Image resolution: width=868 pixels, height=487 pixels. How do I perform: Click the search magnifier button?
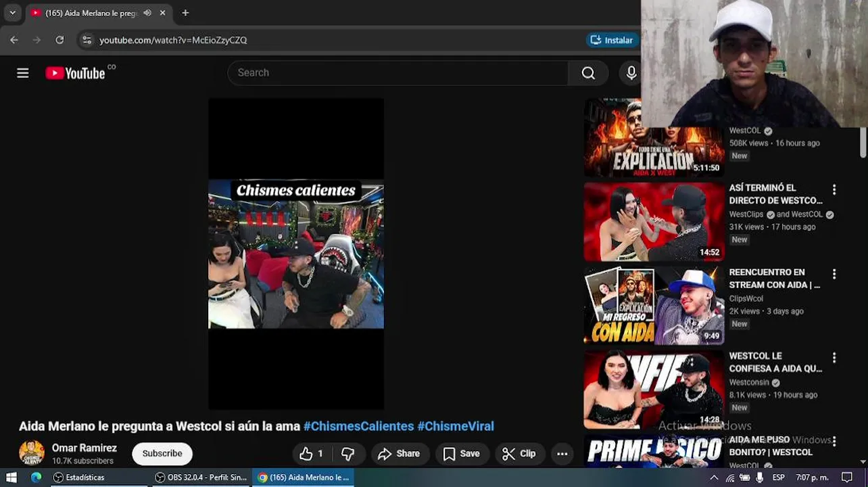588,73
